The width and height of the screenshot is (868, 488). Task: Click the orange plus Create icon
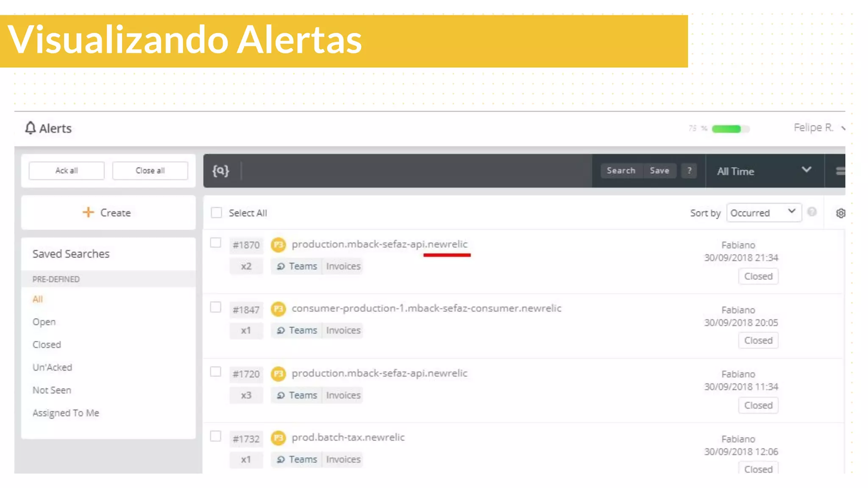[x=88, y=212]
